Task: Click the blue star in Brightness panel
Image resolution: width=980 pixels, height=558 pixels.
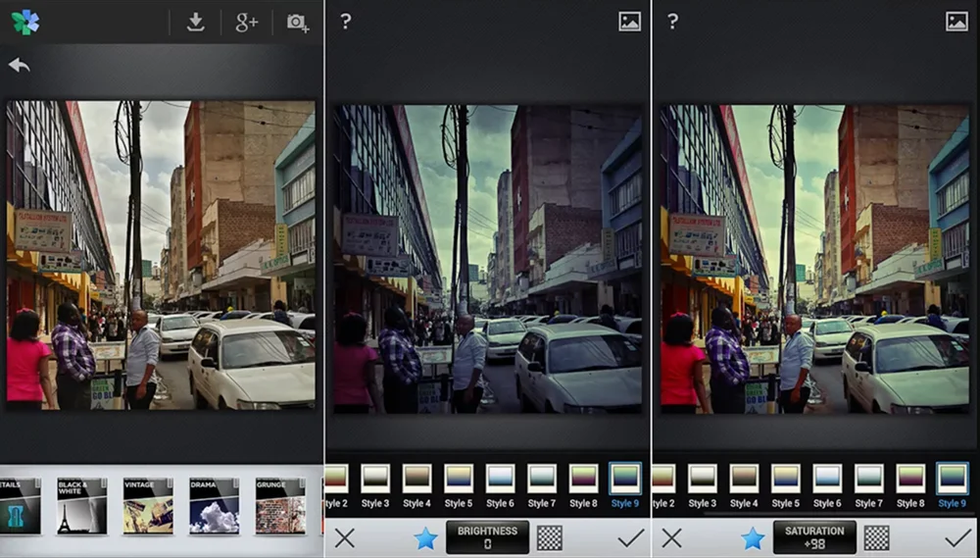Action: (x=425, y=537)
